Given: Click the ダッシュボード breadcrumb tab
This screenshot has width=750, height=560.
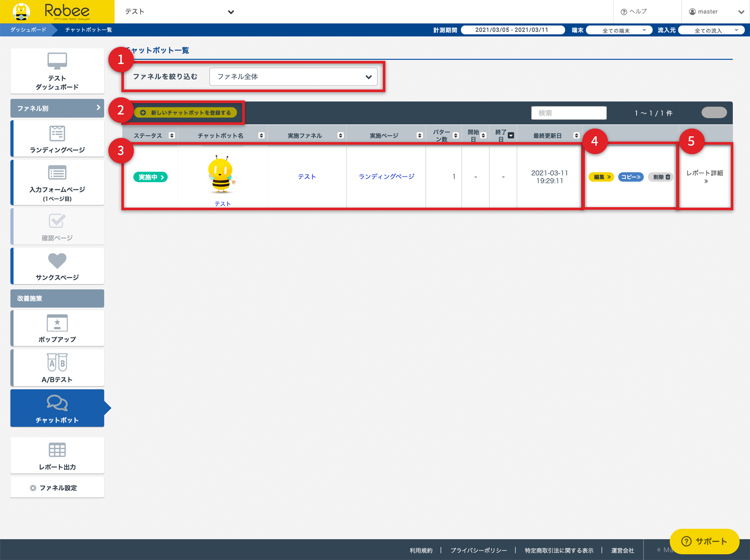Looking at the screenshot, I should [28, 30].
